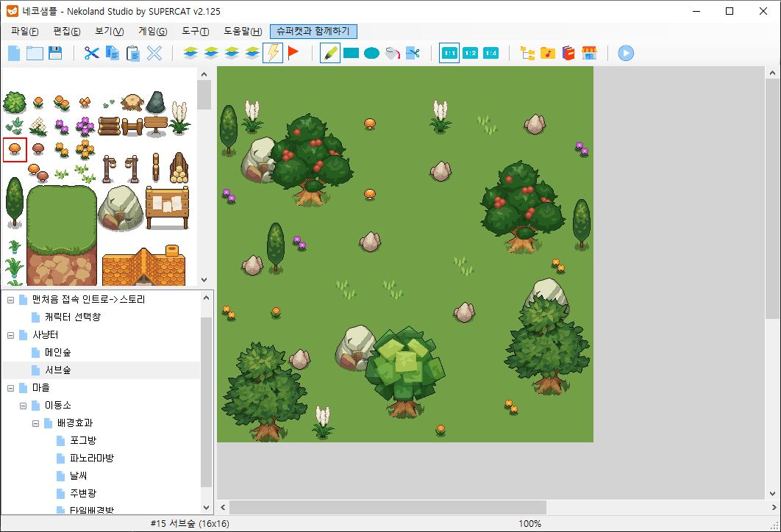This screenshot has width=781, height=532.
Task: Collapse the 사냥터 tree node
Action: (10, 335)
